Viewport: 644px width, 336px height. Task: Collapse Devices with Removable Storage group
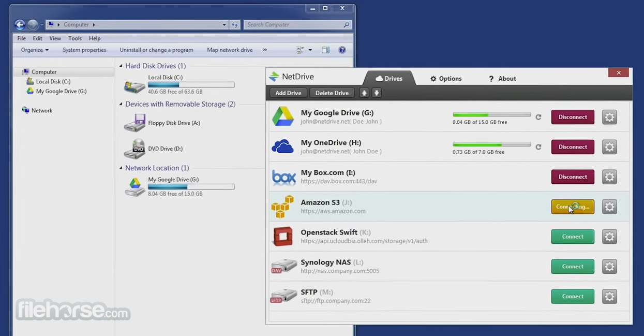121,105
